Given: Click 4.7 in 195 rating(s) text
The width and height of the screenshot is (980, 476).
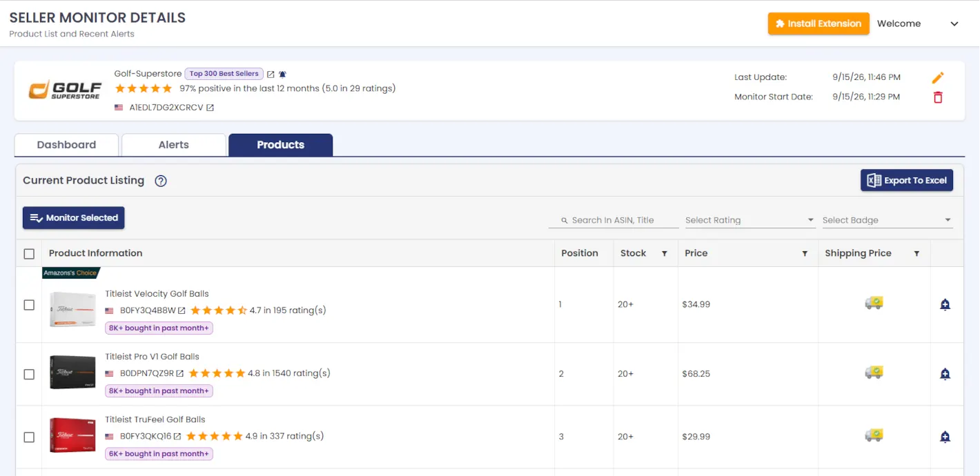Looking at the screenshot, I should (x=288, y=310).
